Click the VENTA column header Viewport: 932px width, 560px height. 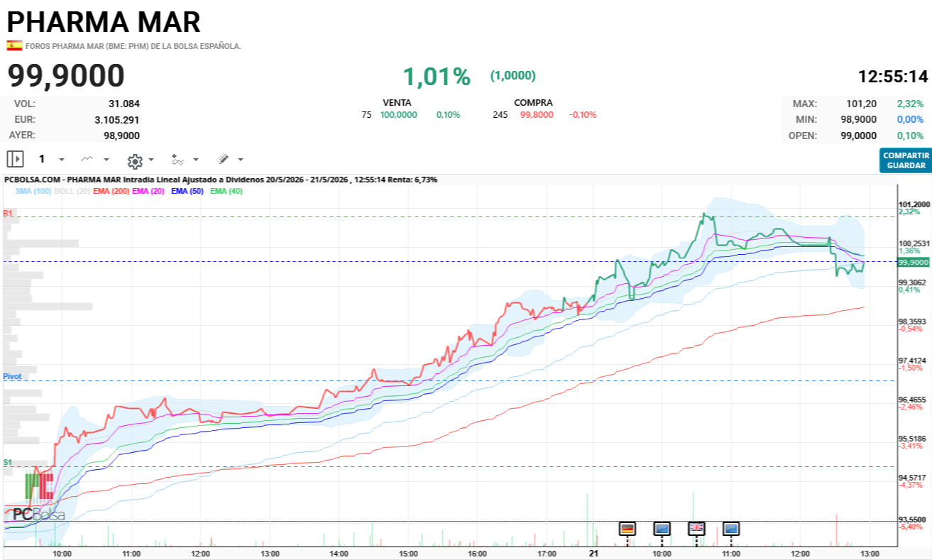pos(398,102)
